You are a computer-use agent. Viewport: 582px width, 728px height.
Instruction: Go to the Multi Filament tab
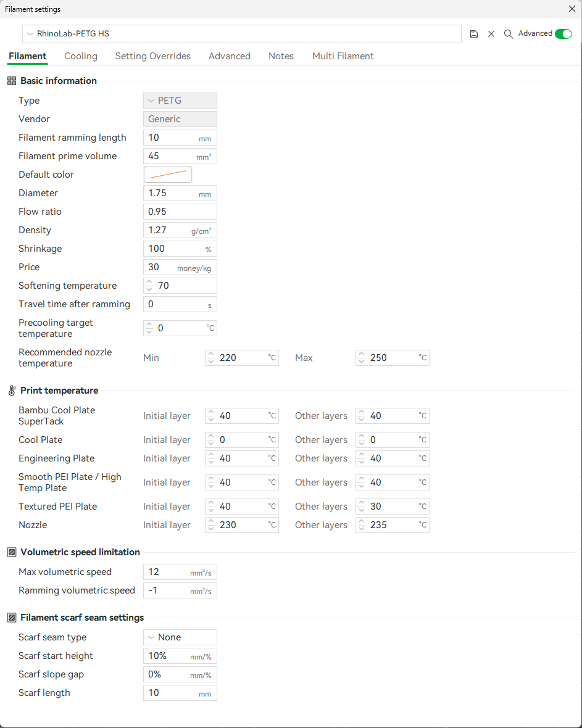click(343, 56)
